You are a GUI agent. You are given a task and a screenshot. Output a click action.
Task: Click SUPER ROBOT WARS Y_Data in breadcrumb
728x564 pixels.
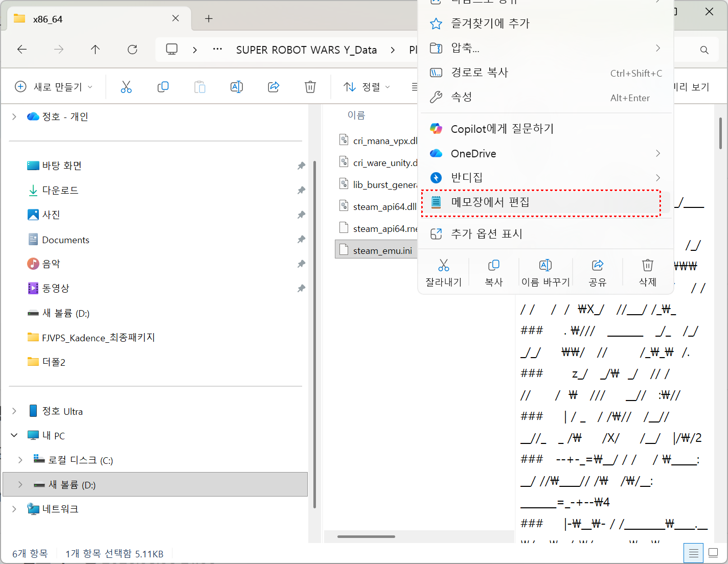point(306,50)
